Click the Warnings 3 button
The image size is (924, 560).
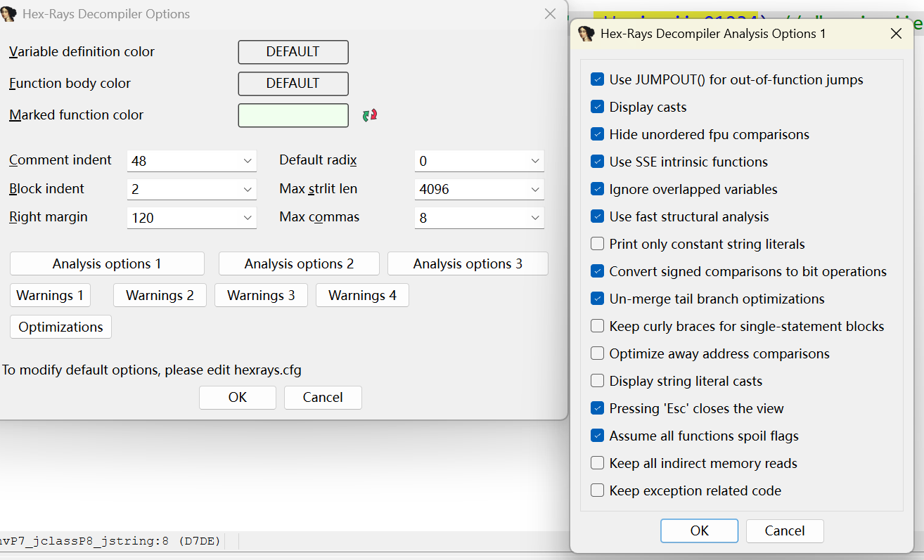point(261,296)
